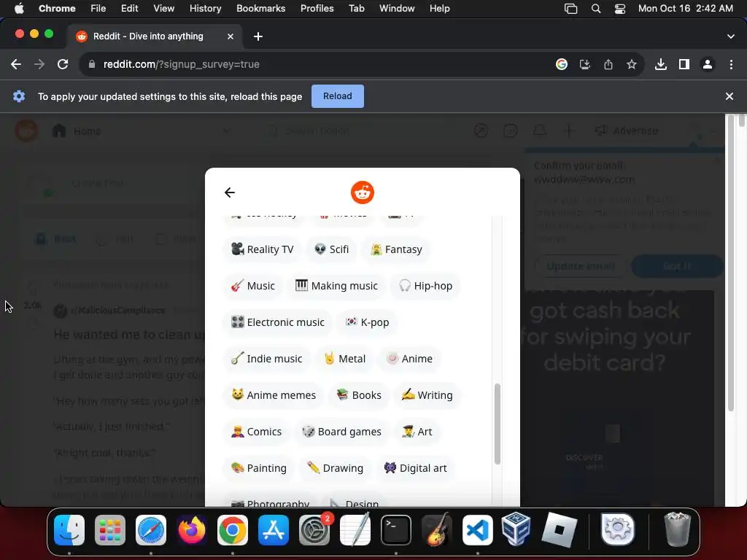Open Chrome's three-dot menu
This screenshot has height=560, width=747.
pyautogui.click(x=731, y=64)
